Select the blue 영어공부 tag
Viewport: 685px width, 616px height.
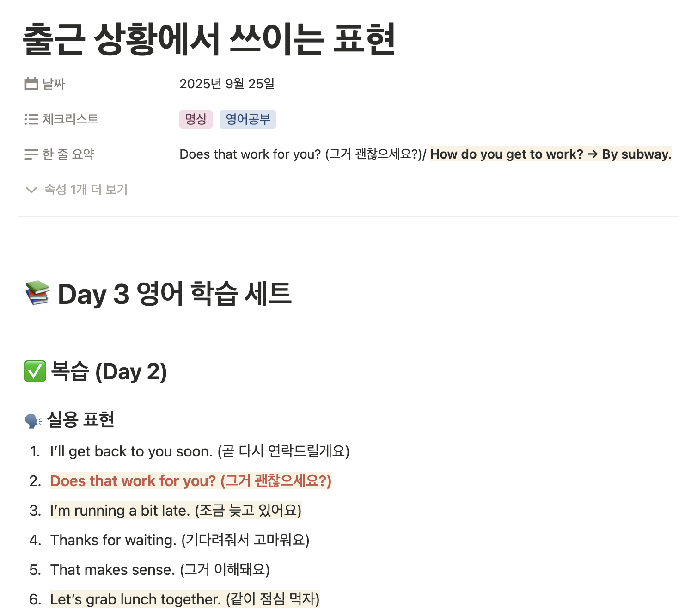tap(248, 119)
